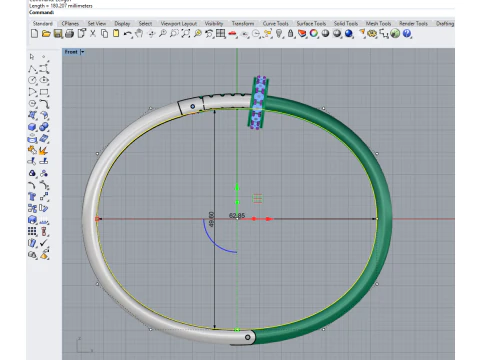The width and height of the screenshot is (480, 360).
Task: Select the Polyline tool
Action: coord(32,69)
